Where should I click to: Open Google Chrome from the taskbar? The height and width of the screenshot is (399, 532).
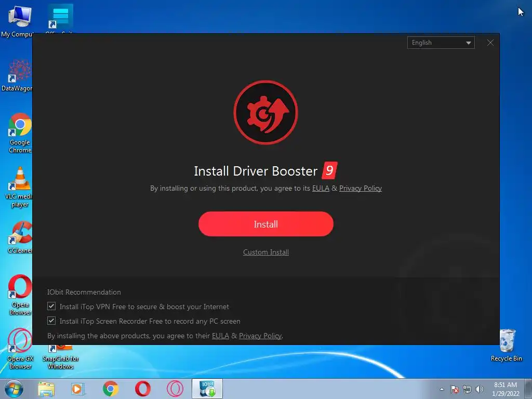coord(111,389)
